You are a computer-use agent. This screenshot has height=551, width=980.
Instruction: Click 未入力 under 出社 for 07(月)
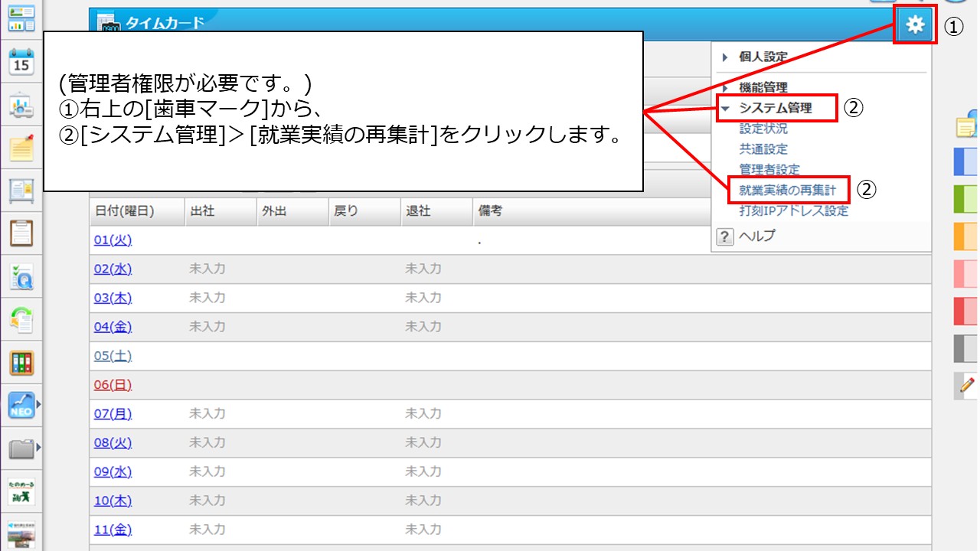click(207, 414)
